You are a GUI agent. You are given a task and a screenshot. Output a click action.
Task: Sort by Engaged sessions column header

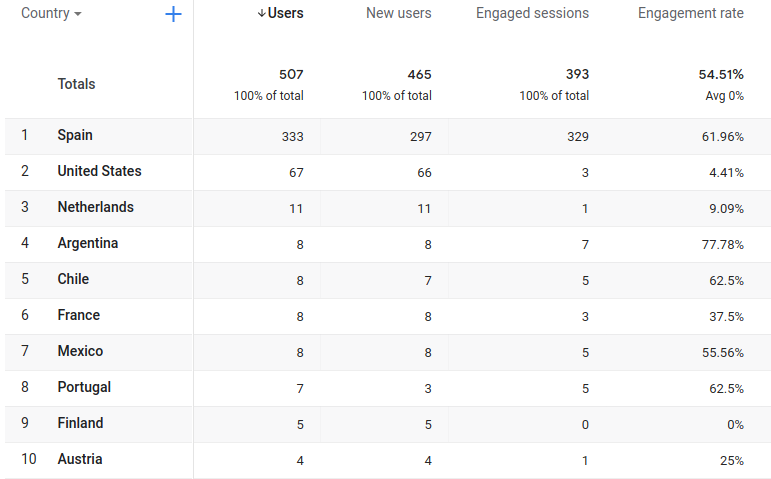click(532, 14)
